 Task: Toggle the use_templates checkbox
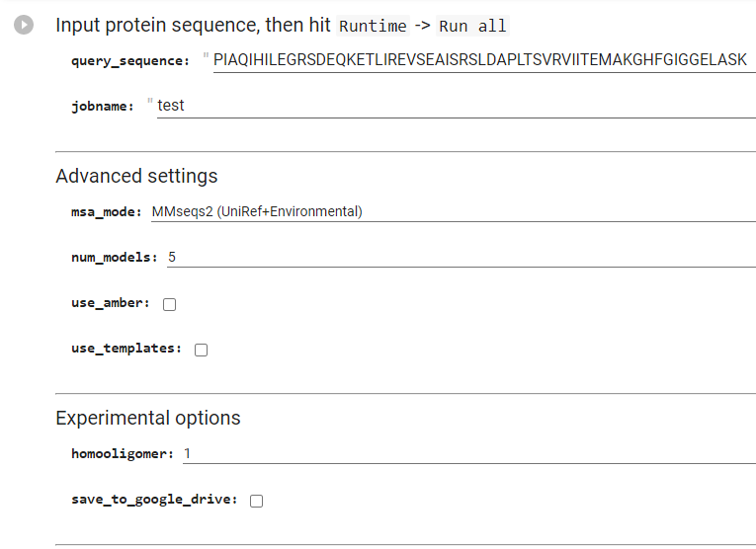tap(201, 350)
